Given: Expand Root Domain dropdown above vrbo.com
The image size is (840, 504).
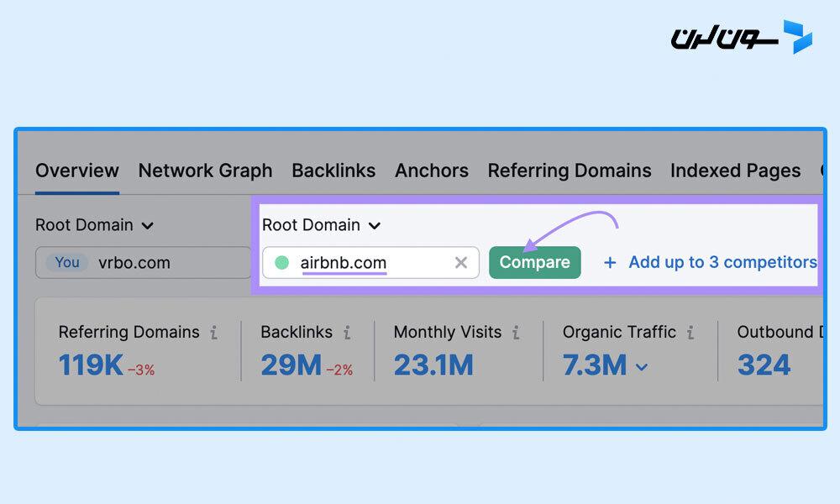Looking at the screenshot, I should point(94,225).
